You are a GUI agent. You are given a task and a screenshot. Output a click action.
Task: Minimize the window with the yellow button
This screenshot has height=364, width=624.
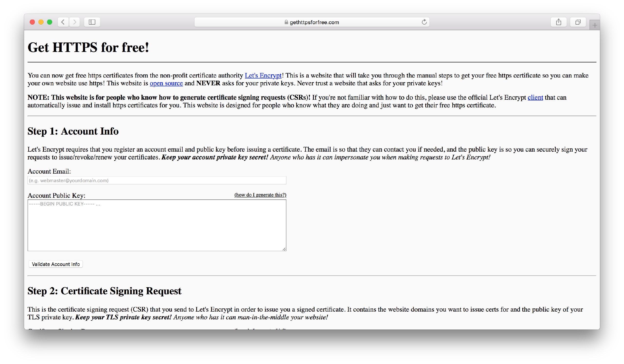41,22
